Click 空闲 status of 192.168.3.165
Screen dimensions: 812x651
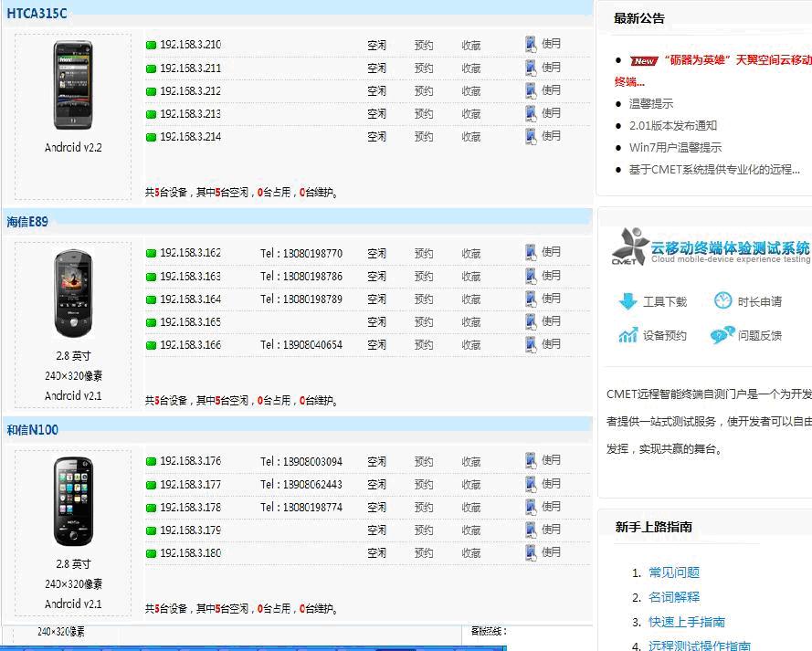[x=376, y=322]
